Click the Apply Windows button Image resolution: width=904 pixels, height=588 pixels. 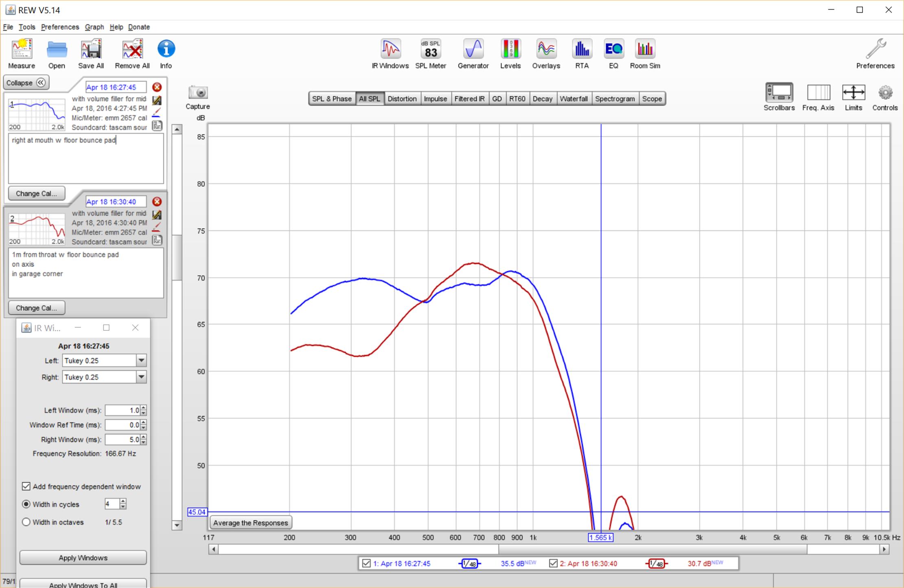pos(83,557)
